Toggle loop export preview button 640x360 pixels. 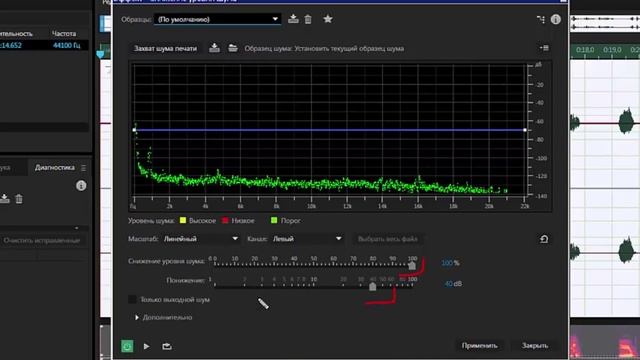[x=167, y=346]
